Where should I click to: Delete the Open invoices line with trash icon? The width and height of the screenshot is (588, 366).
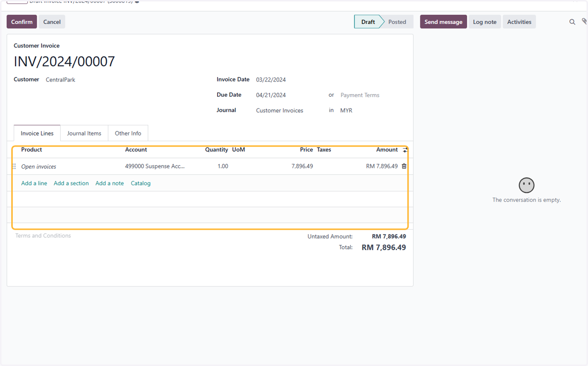click(x=404, y=166)
